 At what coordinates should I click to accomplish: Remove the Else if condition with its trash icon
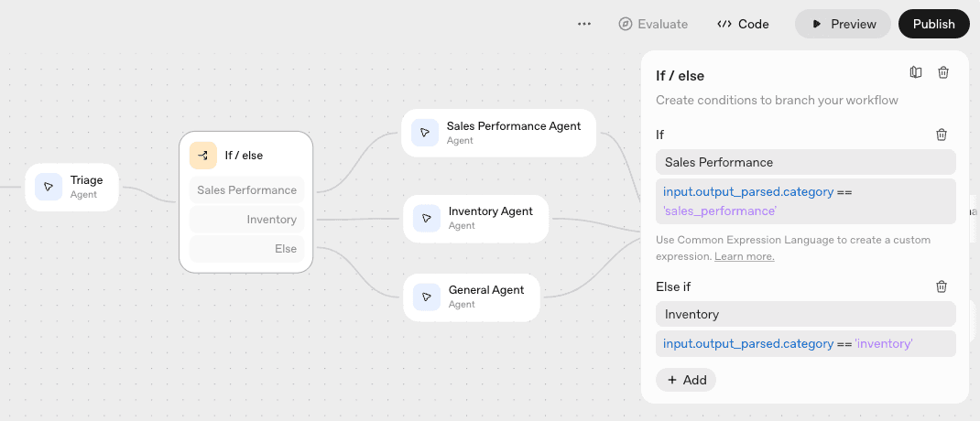pyautogui.click(x=942, y=286)
